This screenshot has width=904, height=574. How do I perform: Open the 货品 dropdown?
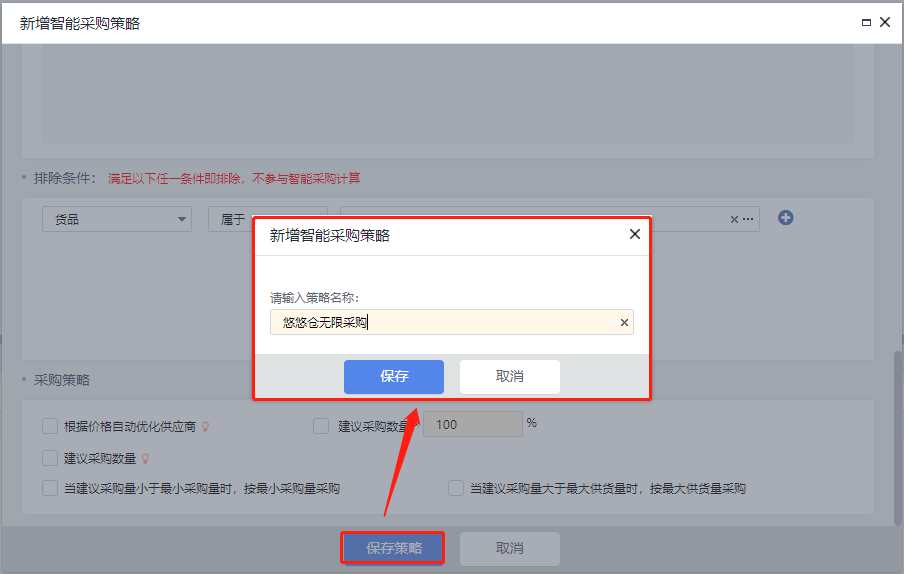click(x=116, y=219)
